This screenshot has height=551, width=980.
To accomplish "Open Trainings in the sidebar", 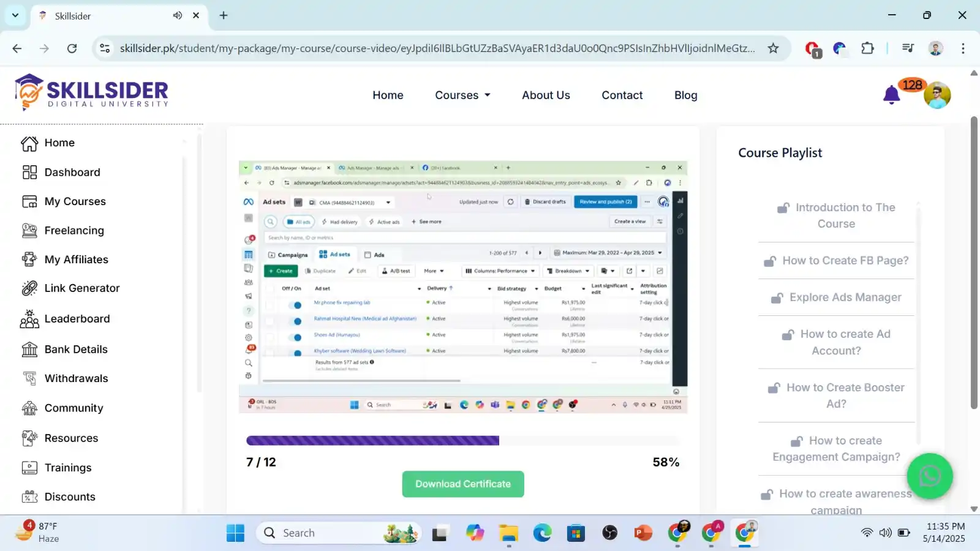I will (56, 468).
